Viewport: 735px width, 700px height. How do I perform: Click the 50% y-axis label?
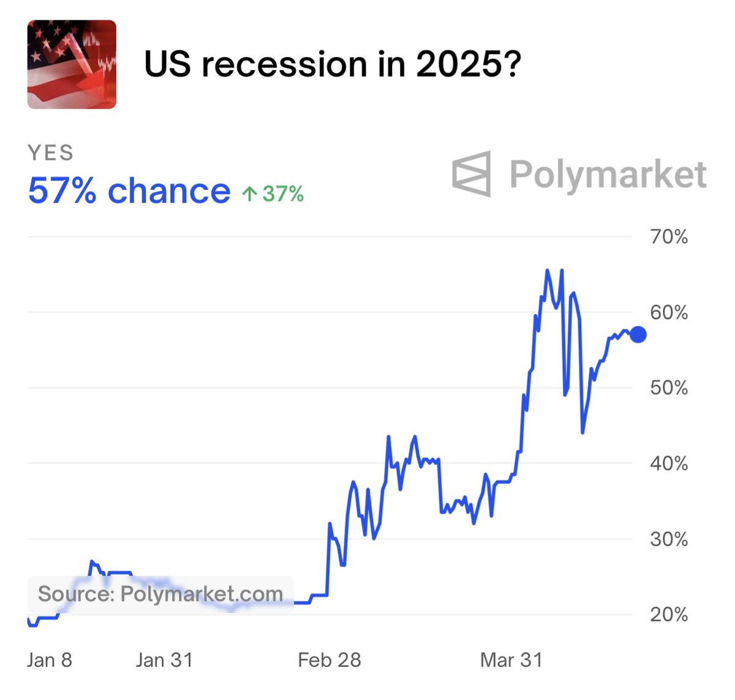(x=669, y=388)
